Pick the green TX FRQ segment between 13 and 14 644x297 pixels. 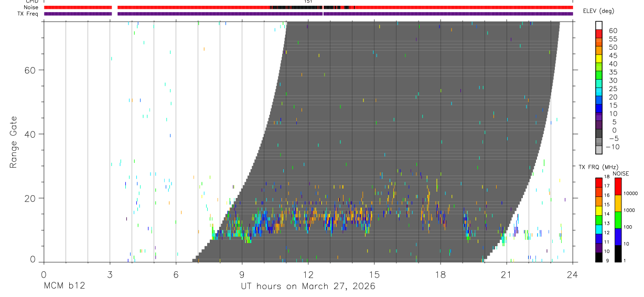(x=599, y=219)
